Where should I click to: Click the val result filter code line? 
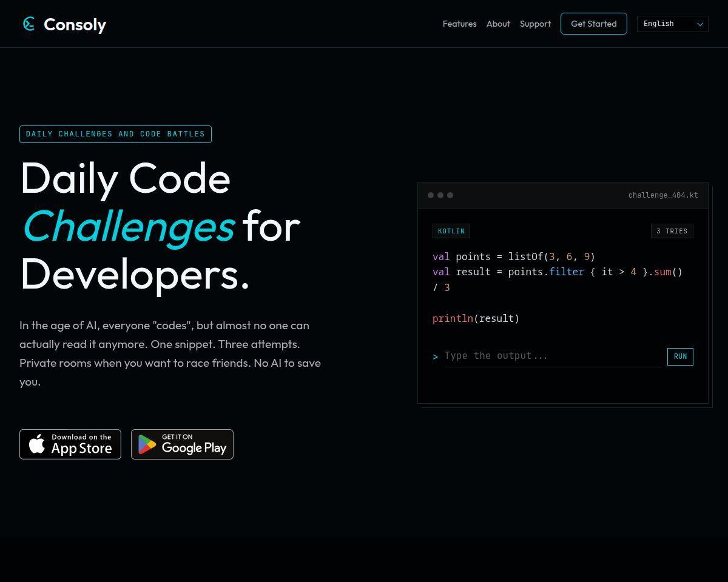[558, 279]
